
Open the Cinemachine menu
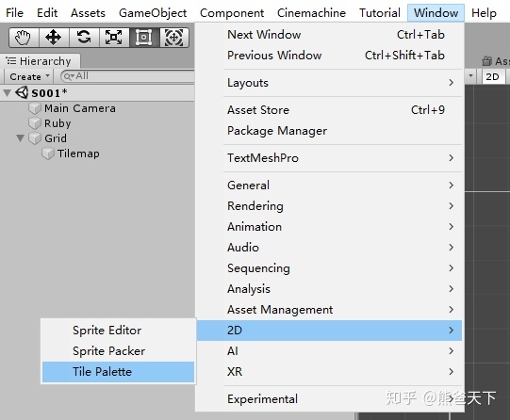311,13
